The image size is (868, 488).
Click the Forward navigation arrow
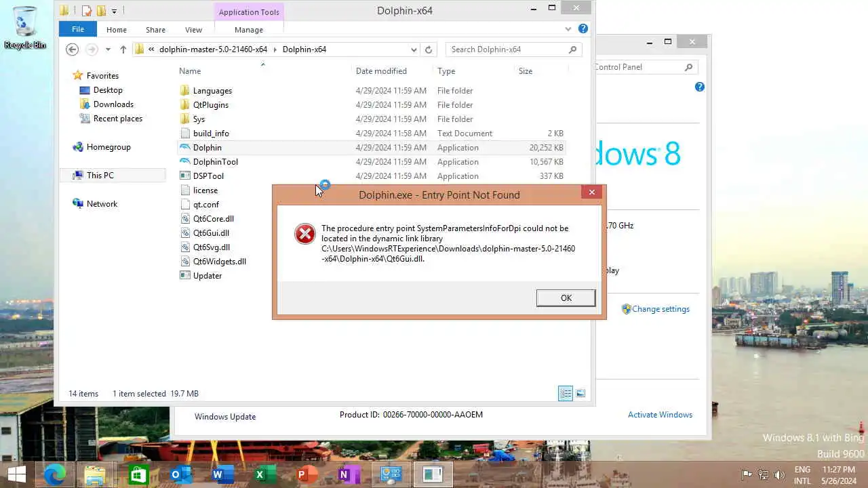92,49
